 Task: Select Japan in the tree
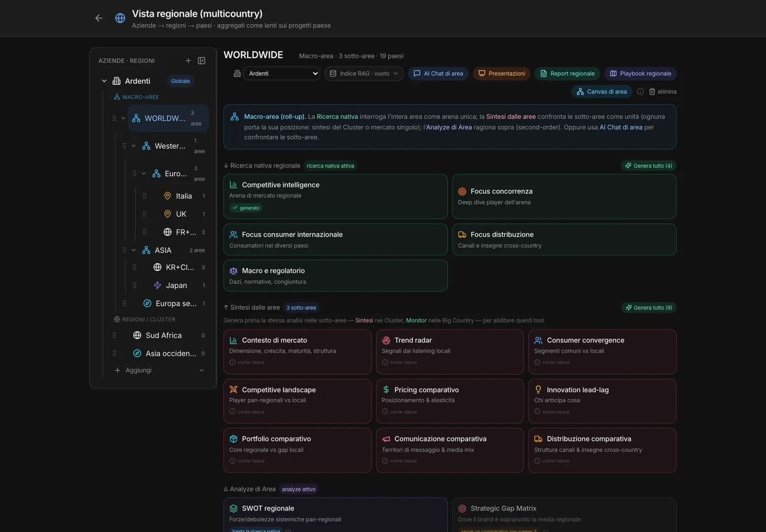pyautogui.click(x=176, y=285)
